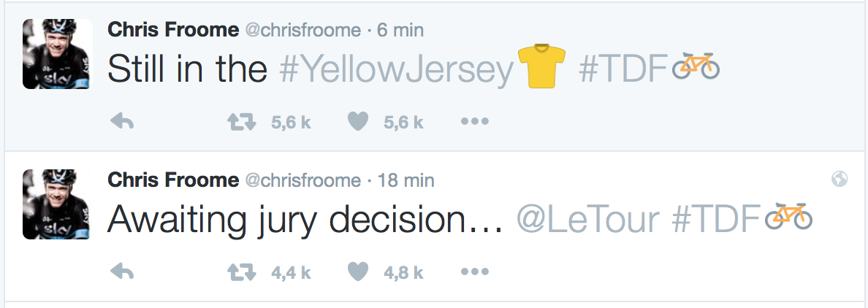Open @chrisfroome handle in second tweet
The height and width of the screenshot is (308, 868).
302,180
